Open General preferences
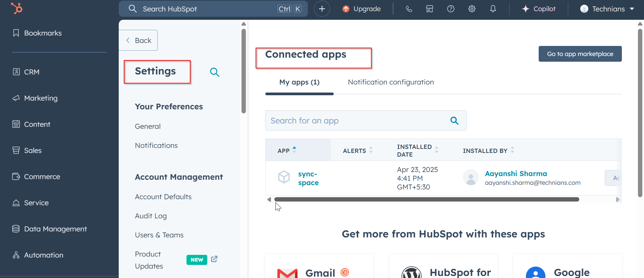The image size is (644, 278). pyautogui.click(x=148, y=126)
